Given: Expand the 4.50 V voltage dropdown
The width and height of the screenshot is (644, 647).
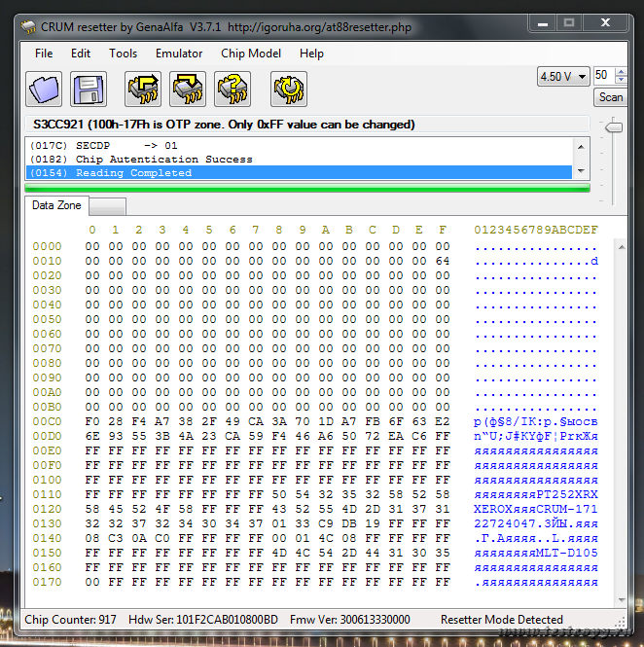Looking at the screenshot, I should point(563,76).
